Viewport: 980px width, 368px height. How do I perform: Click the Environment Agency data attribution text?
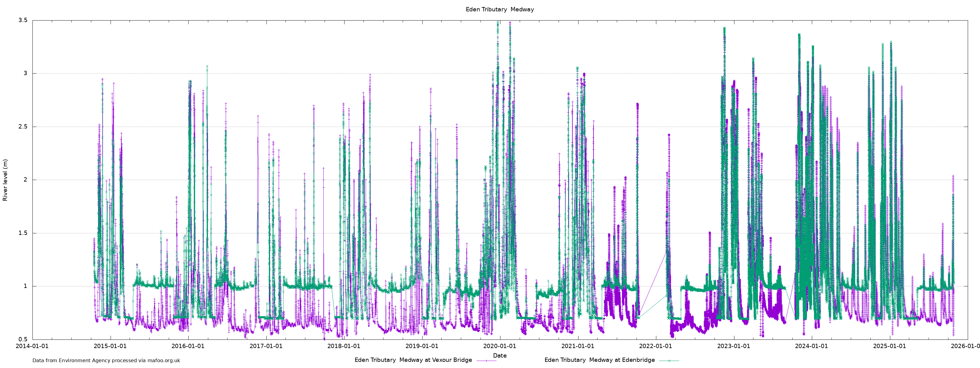tap(106, 360)
